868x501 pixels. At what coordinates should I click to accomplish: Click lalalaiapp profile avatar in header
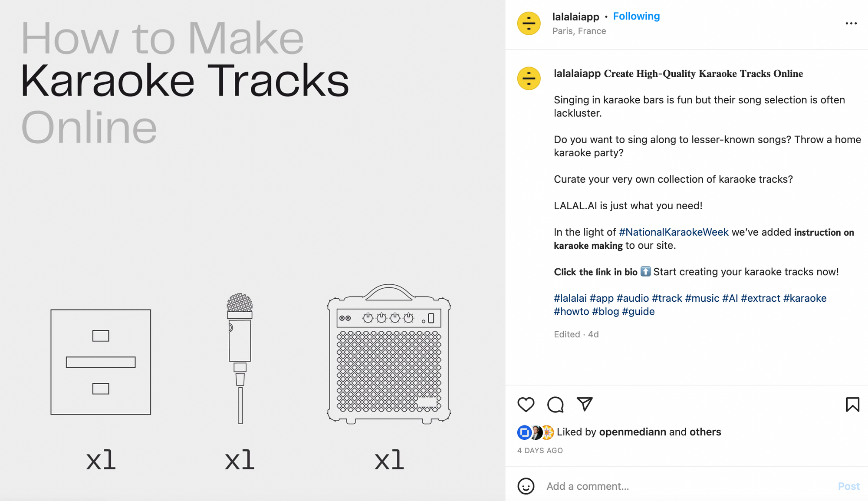tap(529, 23)
